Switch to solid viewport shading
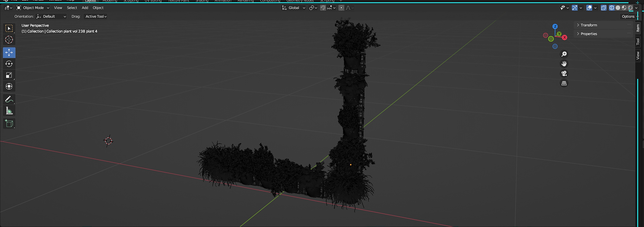The height and width of the screenshot is (227, 644). 618,8
